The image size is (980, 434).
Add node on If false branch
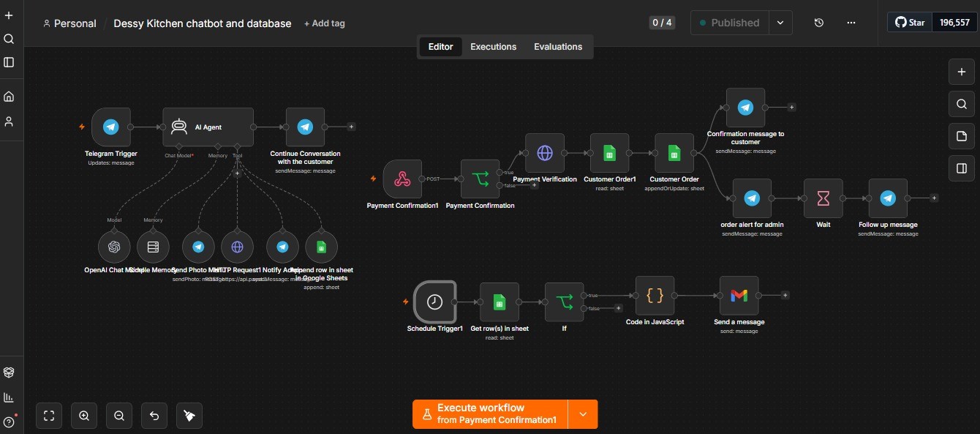[619, 308]
